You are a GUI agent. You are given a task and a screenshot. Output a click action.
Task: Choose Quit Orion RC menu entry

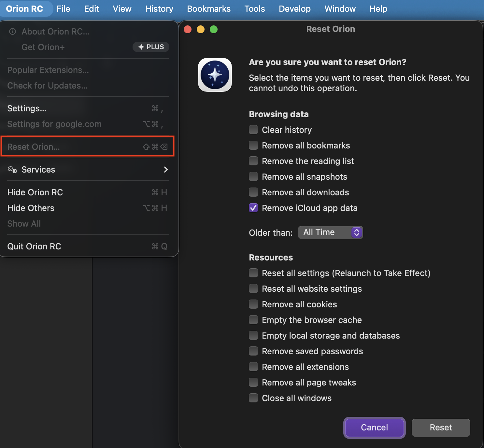34,246
